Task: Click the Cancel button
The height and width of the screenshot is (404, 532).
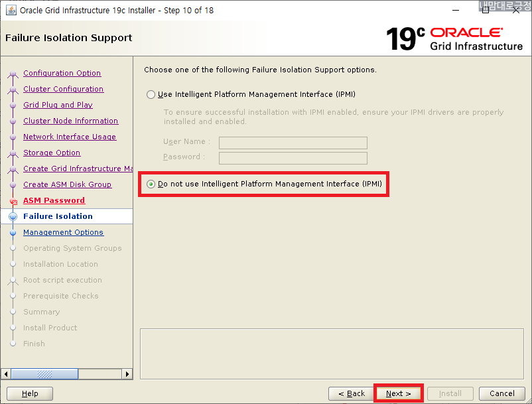Action: [x=501, y=393]
